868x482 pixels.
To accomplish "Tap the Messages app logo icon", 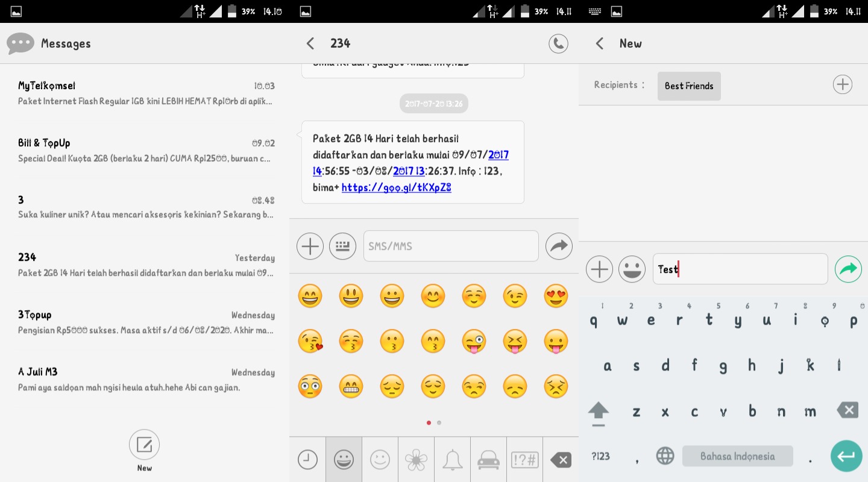I will click(x=20, y=43).
